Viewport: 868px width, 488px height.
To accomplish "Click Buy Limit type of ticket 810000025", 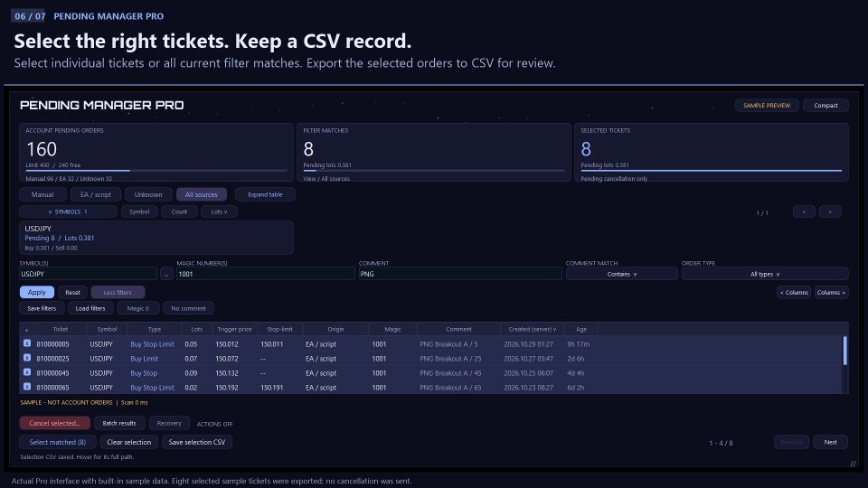I will (145, 359).
